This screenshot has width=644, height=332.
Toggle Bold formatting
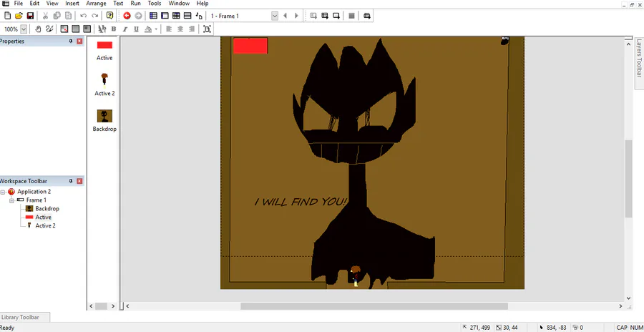[114, 29]
